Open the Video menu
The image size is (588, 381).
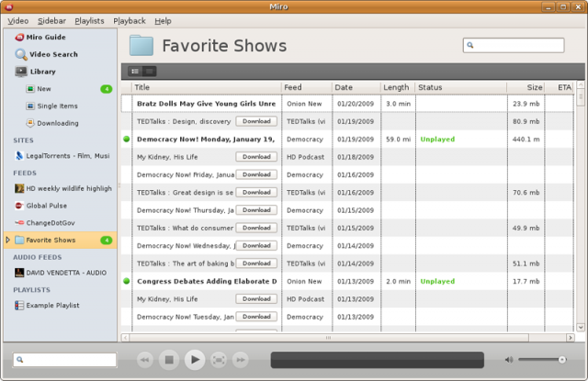[18, 21]
